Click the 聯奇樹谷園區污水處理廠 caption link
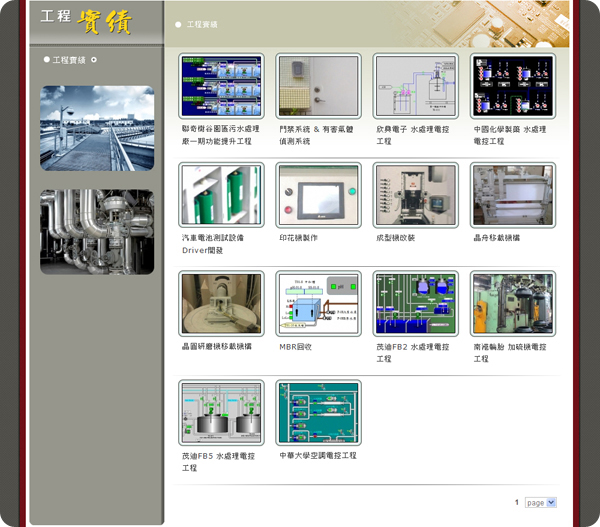This screenshot has width=600, height=527. 220,135
